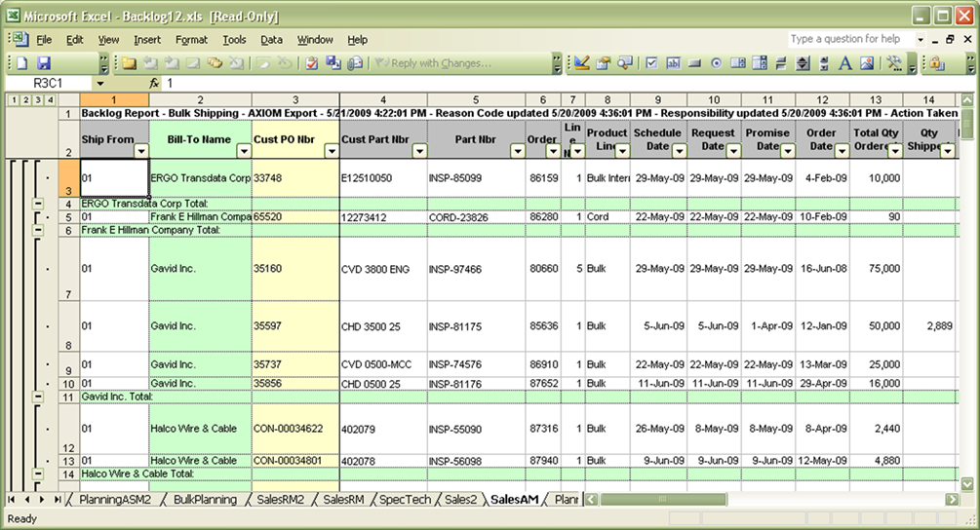980x530 pixels.
Task: Switch to the SalesRM2 sheet tab
Action: point(280,500)
